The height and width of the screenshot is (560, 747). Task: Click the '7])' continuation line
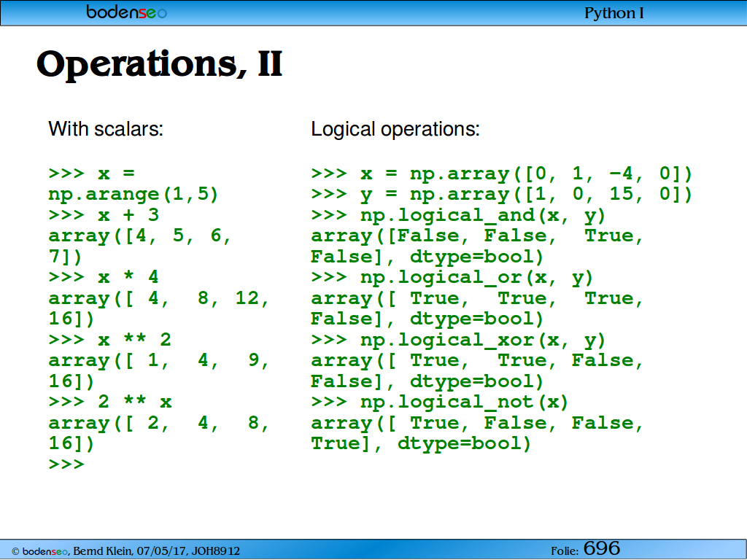click(x=65, y=257)
